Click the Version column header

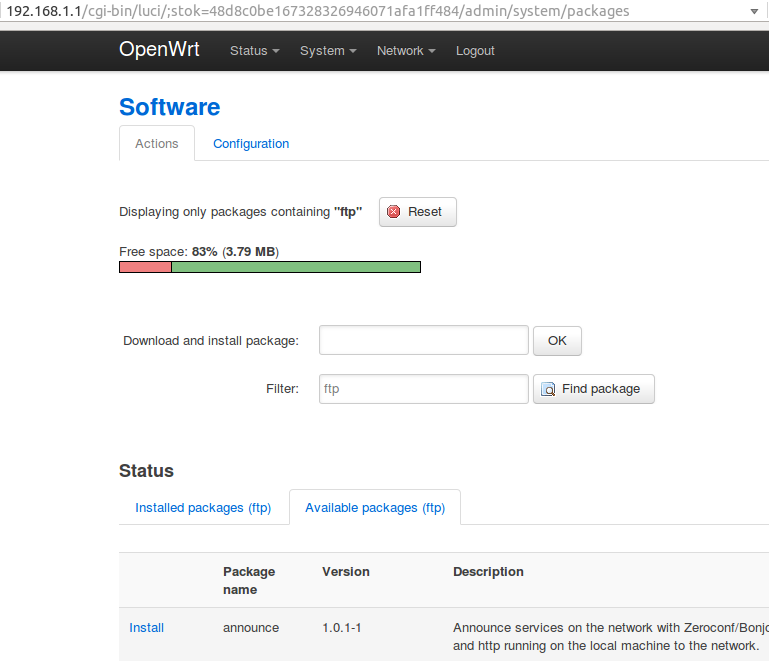tap(345, 572)
